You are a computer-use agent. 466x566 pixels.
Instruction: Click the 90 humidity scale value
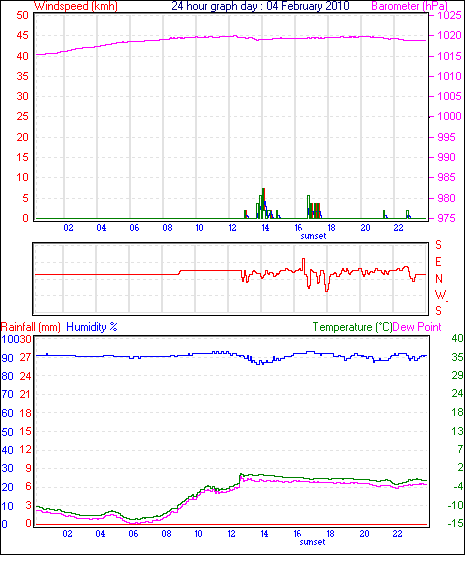[8, 358]
